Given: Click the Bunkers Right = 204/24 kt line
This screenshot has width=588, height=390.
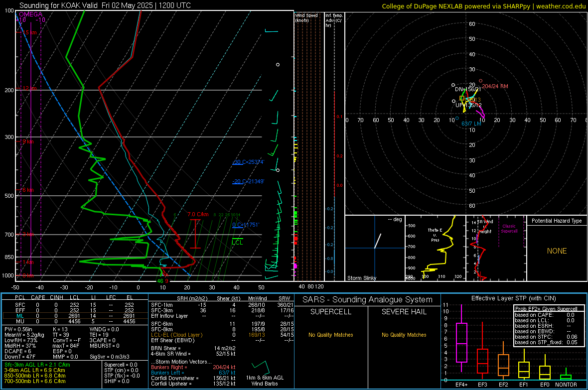Looking at the screenshot, I should tap(193, 368).
